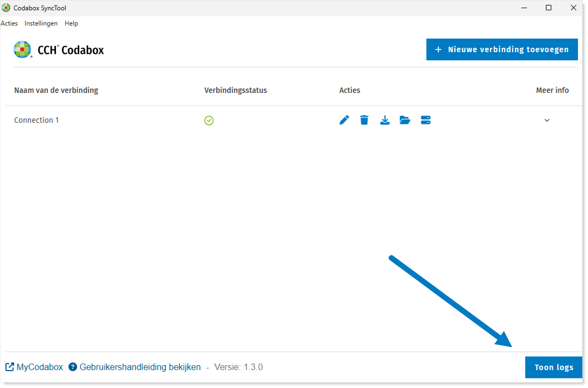
Task: Open the Instellingen menu
Action: coord(41,23)
